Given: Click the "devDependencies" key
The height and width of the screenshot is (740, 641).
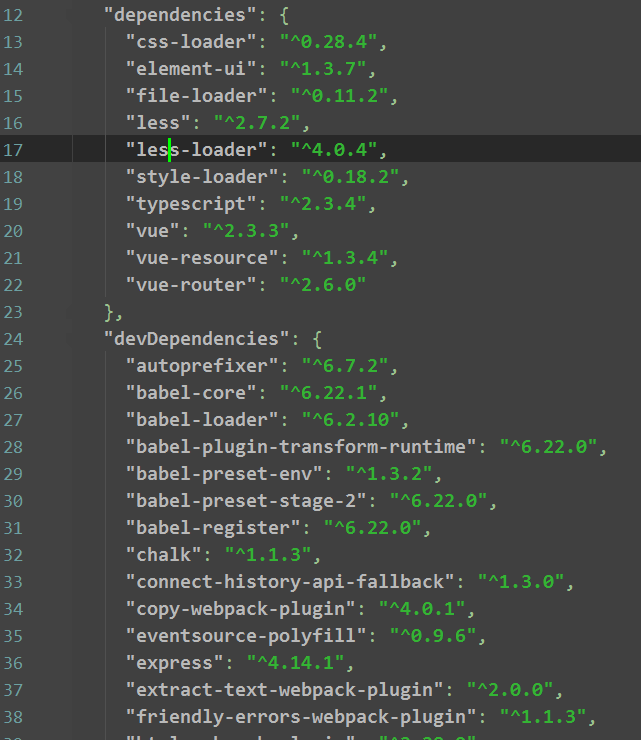Looking at the screenshot, I should coord(196,339).
